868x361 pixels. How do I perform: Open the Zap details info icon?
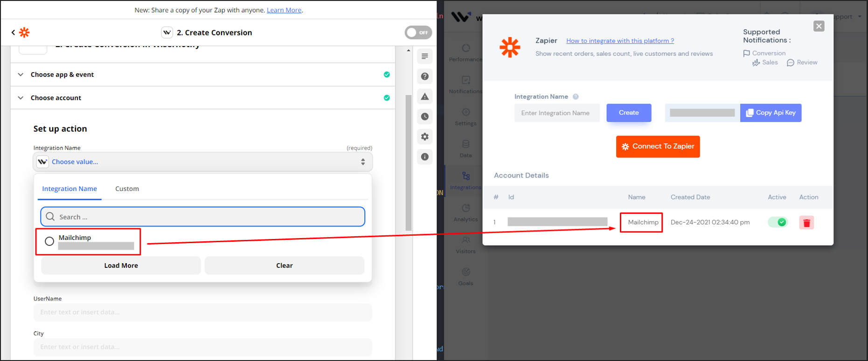(424, 157)
